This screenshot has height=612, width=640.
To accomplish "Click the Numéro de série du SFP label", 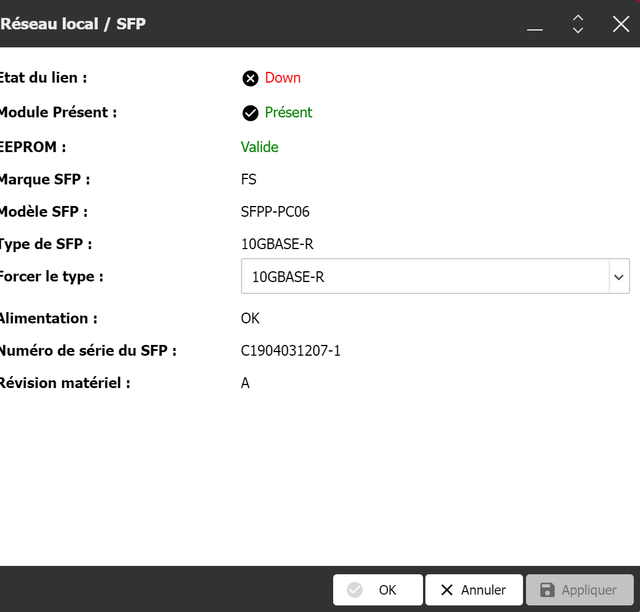I will tap(88, 351).
